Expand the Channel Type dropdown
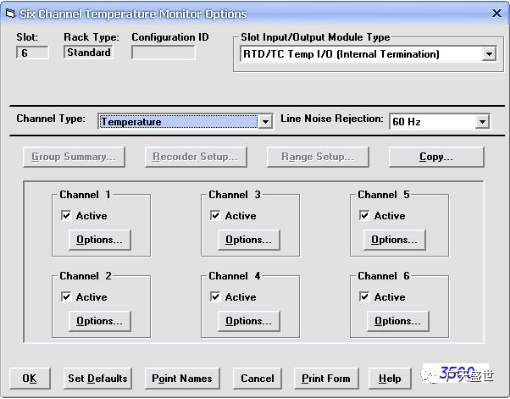Screen dimensions: 510x399 (x=265, y=122)
